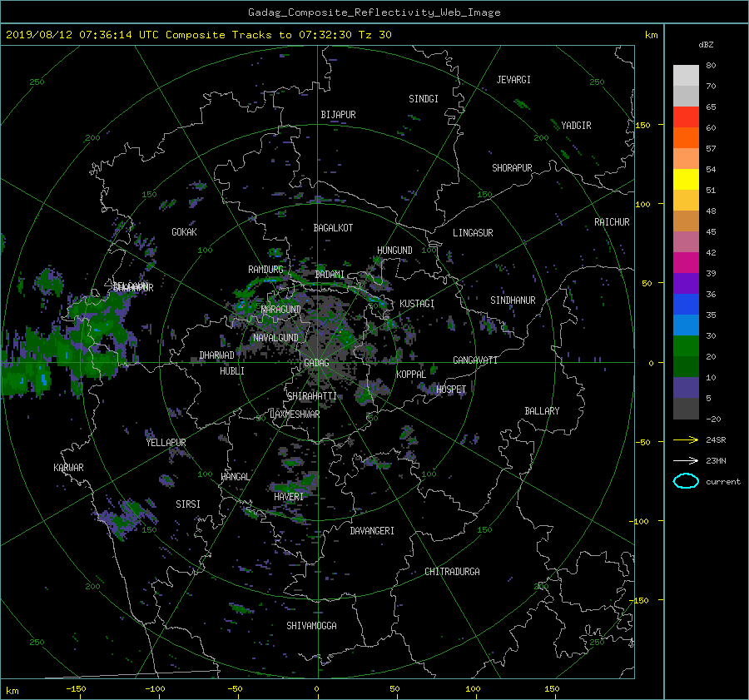Click the 150 tick on right axis
This screenshot has height=700, width=749.
tap(643, 125)
